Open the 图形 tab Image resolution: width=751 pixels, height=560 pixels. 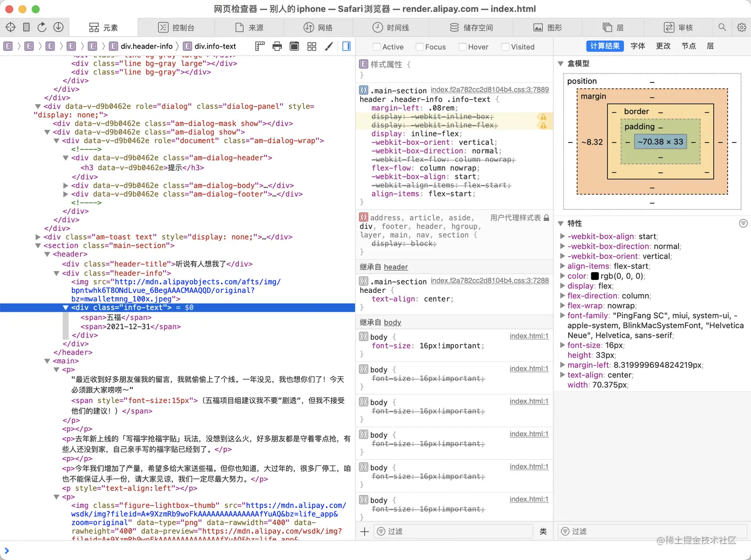pyautogui.click(x=548, y=27)
